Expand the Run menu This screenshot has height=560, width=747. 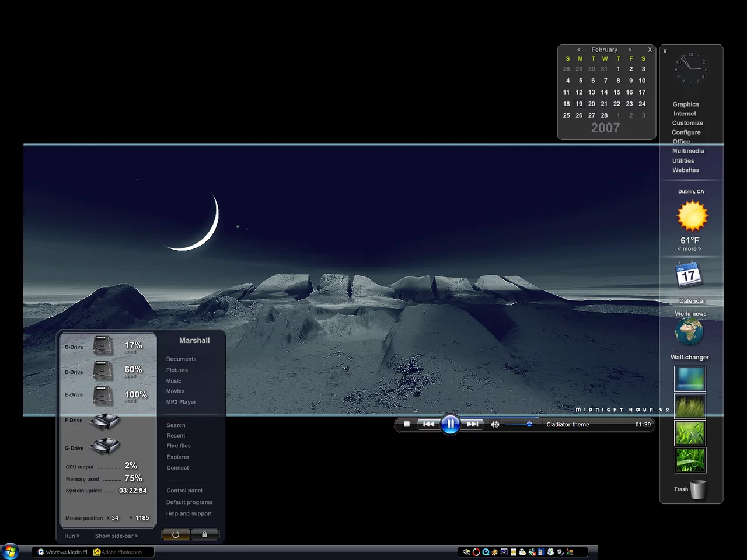72,535
